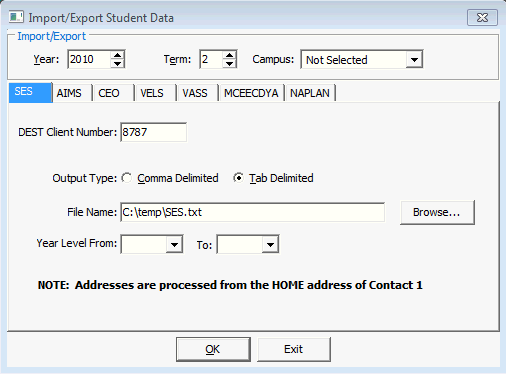Decrease the Term value with down arrow
506x374 pixels.
[x=229, y=64]
